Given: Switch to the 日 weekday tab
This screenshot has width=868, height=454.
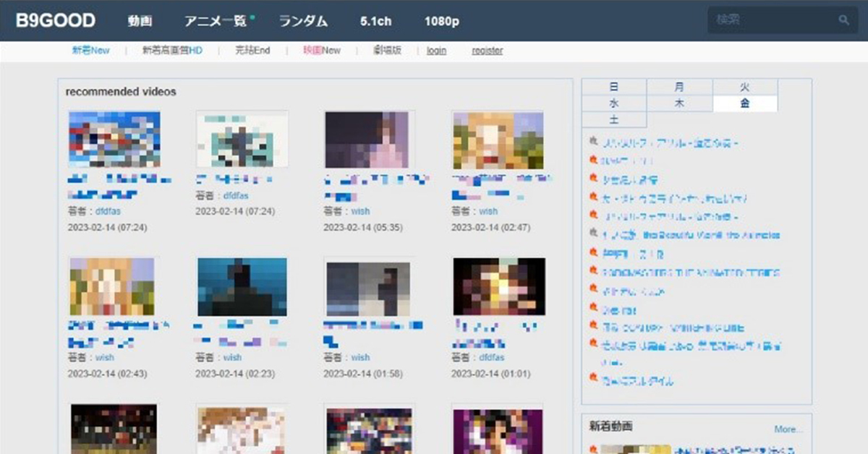Looking at the screenshot, I should click(613, 87).
